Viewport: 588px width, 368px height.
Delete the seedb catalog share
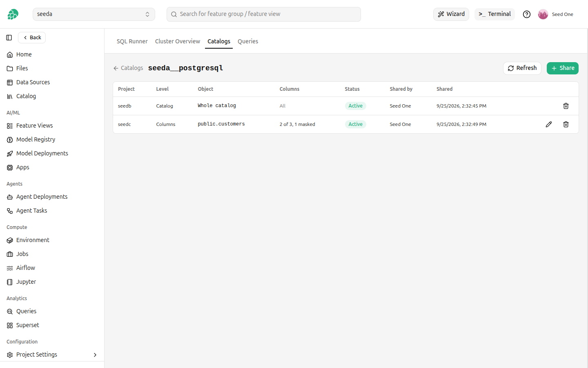[566, 106]
